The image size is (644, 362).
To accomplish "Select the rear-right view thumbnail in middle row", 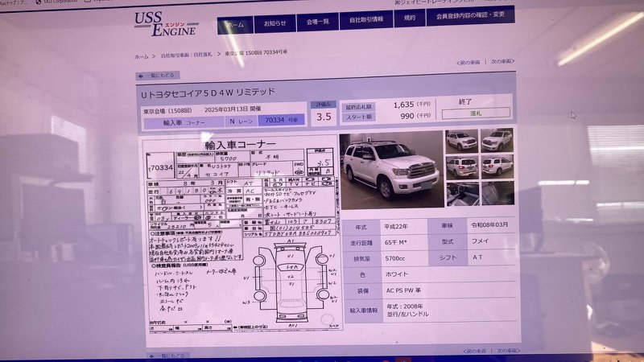I will 497,167.
